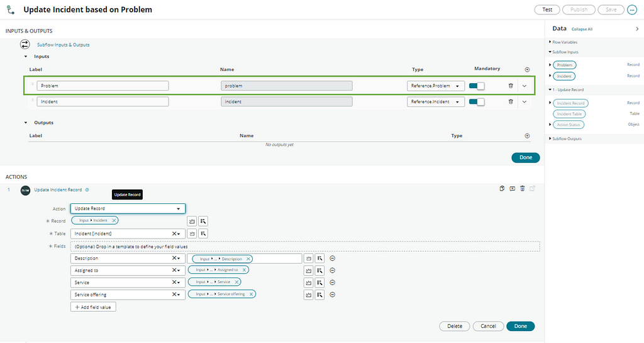Remove the Assigned to field row
Viewport: 644px width, 343px height.
333,270
